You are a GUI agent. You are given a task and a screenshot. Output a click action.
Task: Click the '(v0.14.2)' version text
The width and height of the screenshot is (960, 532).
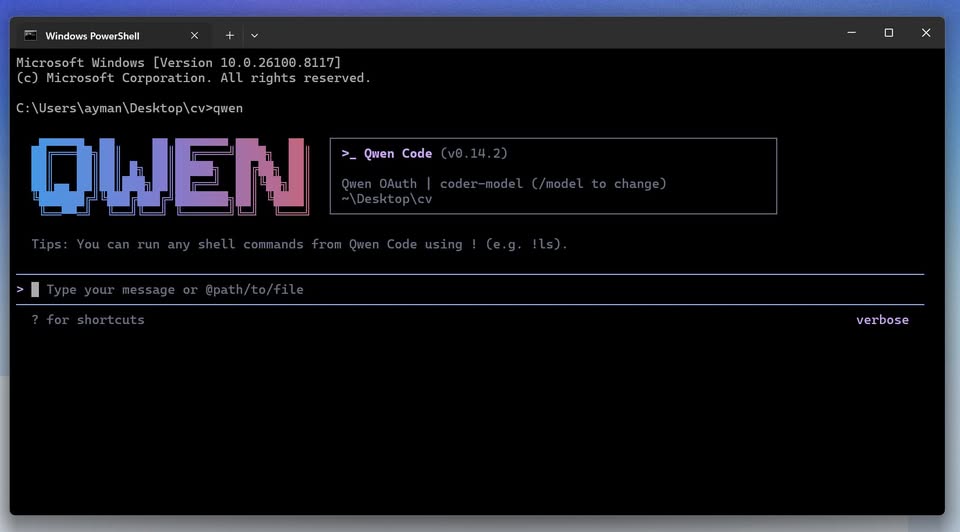click(x=474, y=154)
